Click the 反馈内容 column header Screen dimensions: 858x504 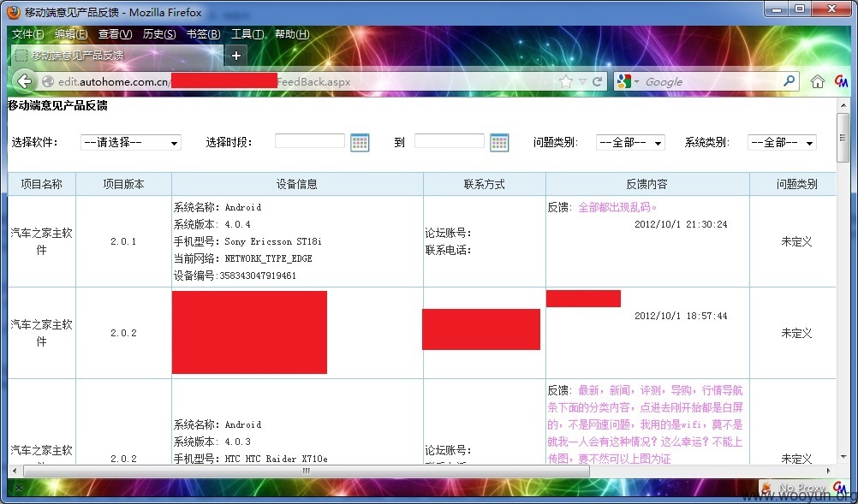(x=647, y=184)
